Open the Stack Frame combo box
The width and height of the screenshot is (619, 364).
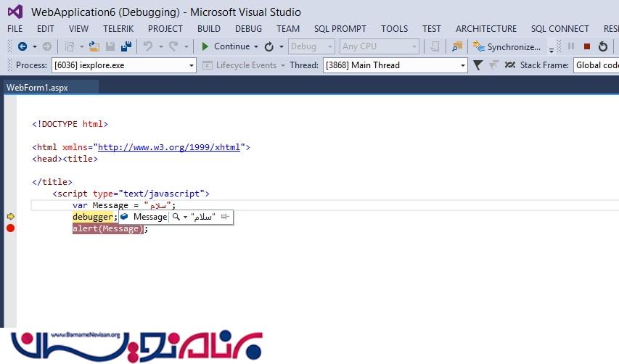click(595, 65)
